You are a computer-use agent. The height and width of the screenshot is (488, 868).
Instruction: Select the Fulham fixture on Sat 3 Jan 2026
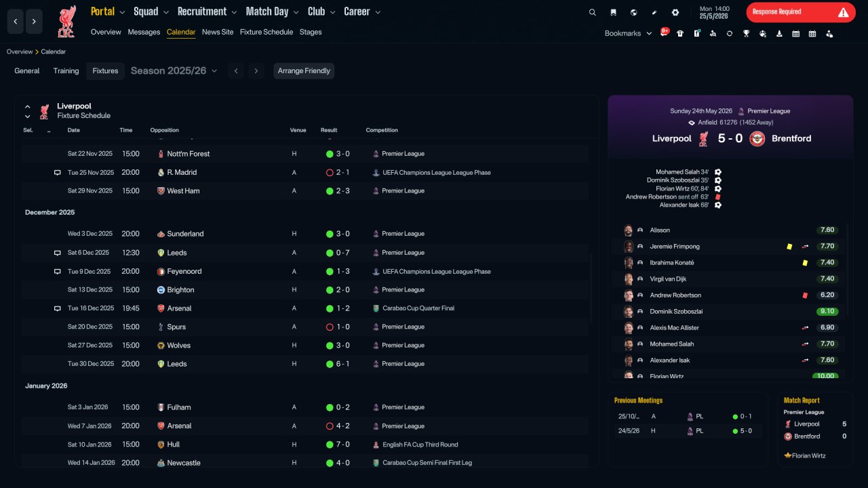tap(305, 407)
